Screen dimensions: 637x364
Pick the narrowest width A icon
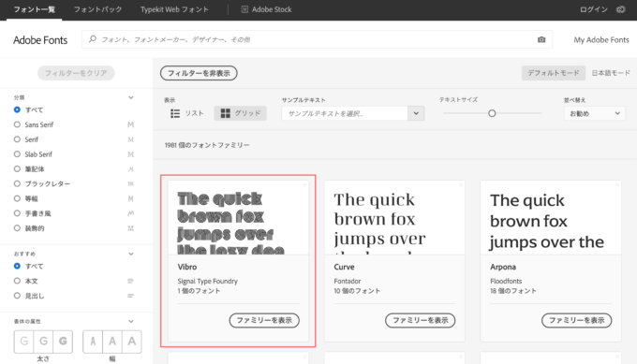click(93, 342)
